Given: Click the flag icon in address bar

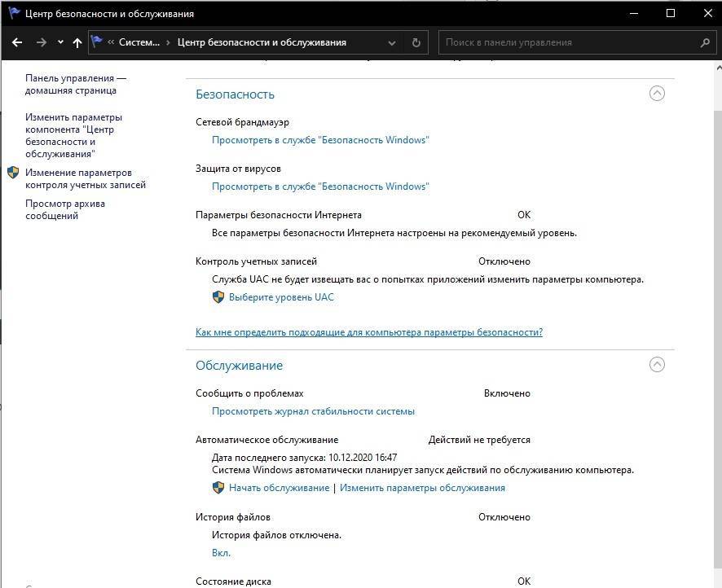Looking at the screenshot, I should click(x=98, y=42).
